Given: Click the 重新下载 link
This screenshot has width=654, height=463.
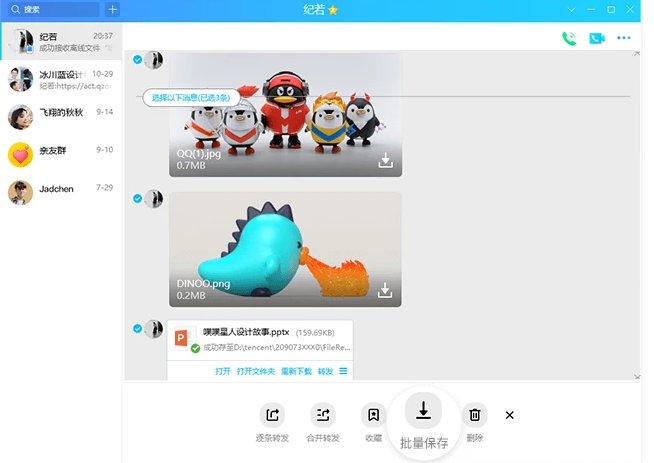Looking at the screenshot, I should pos(296,371).
